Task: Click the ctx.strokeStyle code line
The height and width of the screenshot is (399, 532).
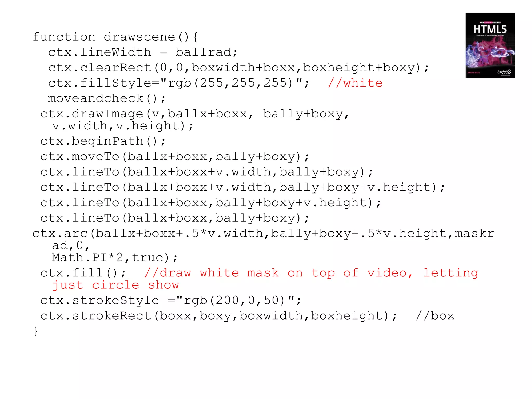Action: pyautogui.click(x=171, y=300)
